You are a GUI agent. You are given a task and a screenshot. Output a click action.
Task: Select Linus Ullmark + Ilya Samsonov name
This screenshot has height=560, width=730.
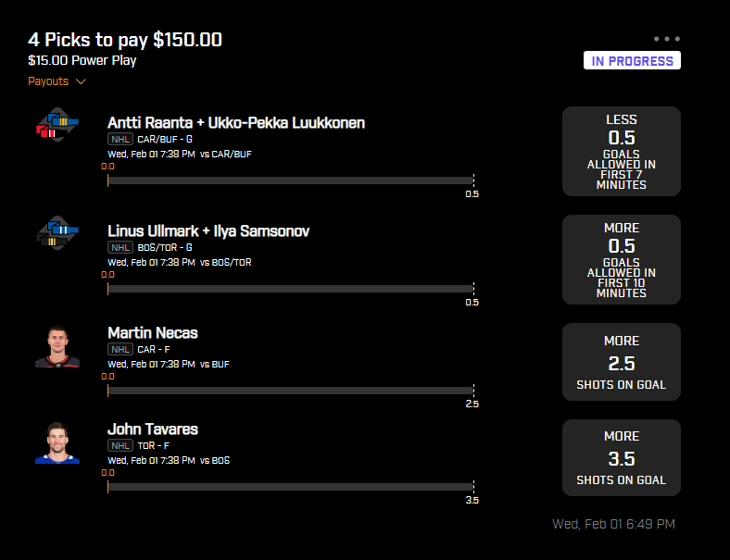pos(208,231)
